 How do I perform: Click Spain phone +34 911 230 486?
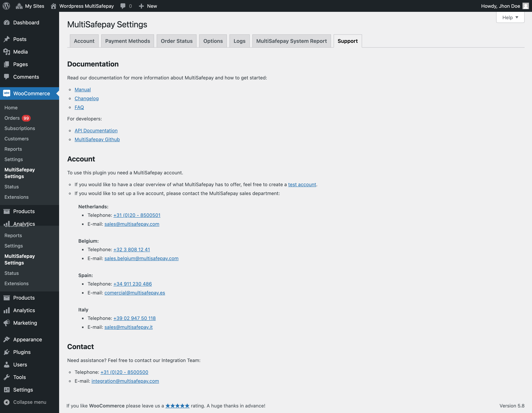tap(132, 284)
